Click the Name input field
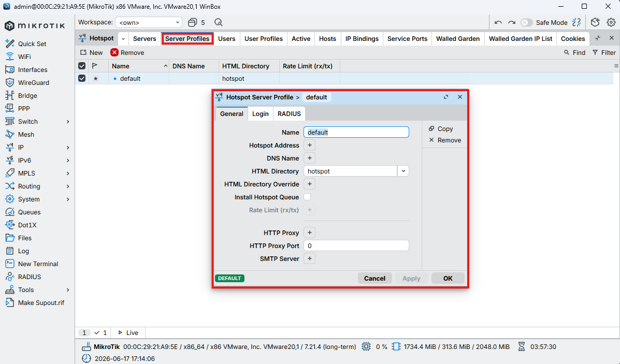Screen dimensions: 620x364 pyautogui.click(x=356, y=132)
